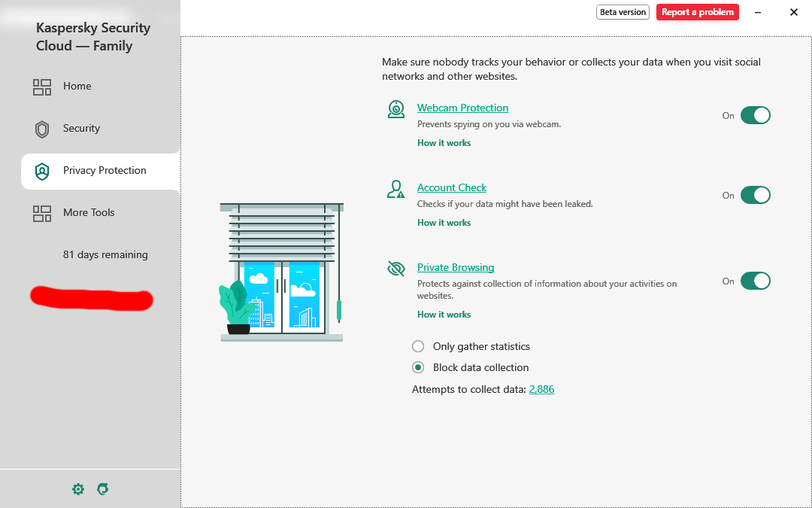Minimize the Kaspersky window

[758, 12]
